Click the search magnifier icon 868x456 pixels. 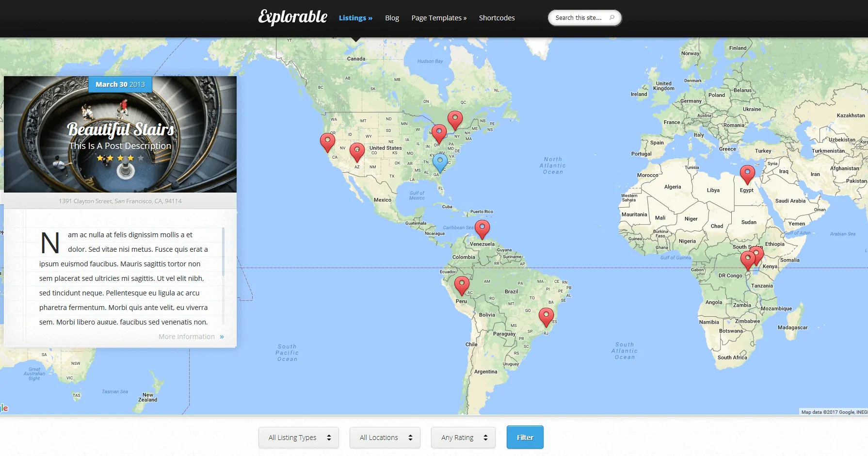pos(612,17)
